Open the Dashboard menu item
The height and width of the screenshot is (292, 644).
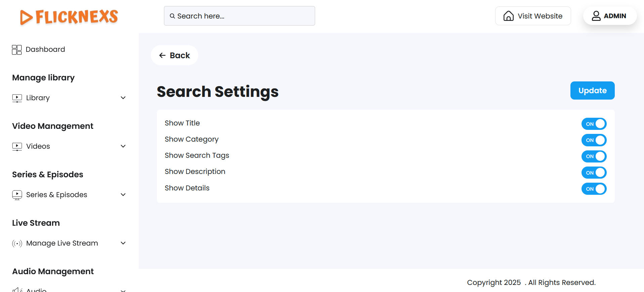coord(45,49)
